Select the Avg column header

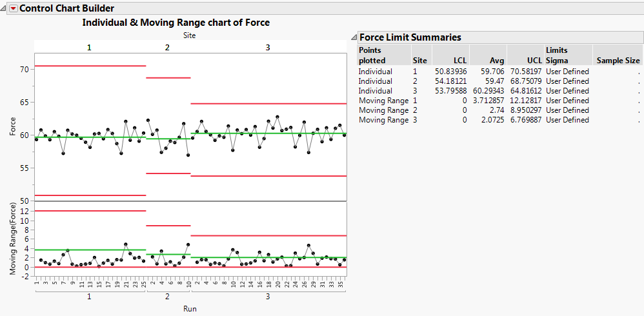tap(496, 60)
